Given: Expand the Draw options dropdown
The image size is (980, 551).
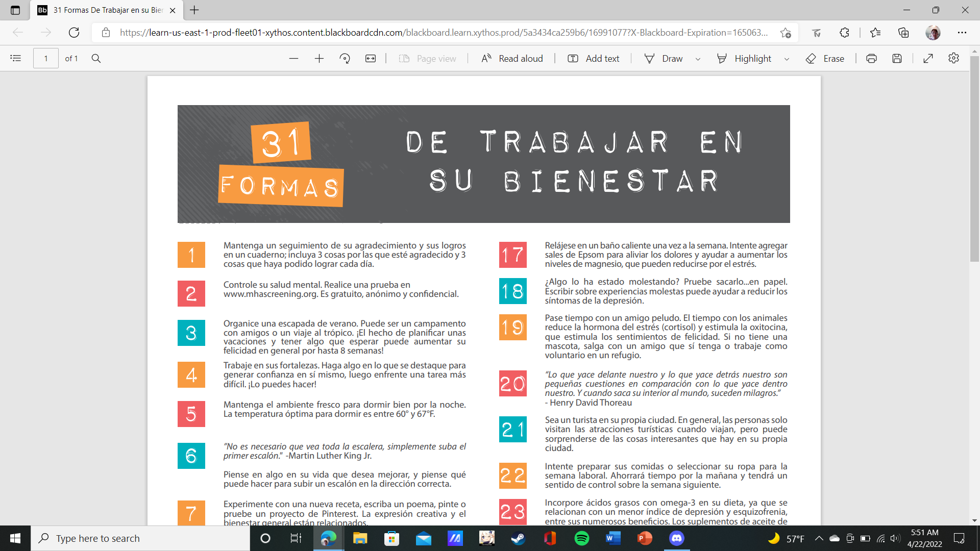Looking at the screenshot, I should [x=698, y=59].
